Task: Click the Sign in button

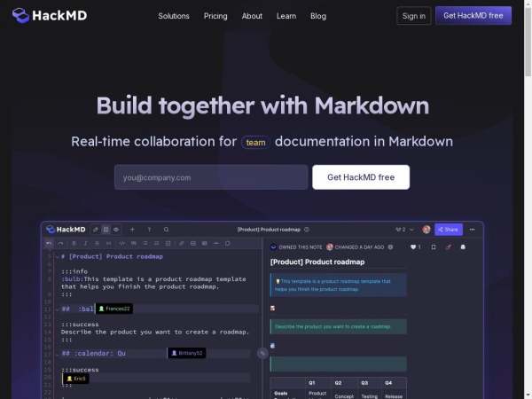Action: 413,16
